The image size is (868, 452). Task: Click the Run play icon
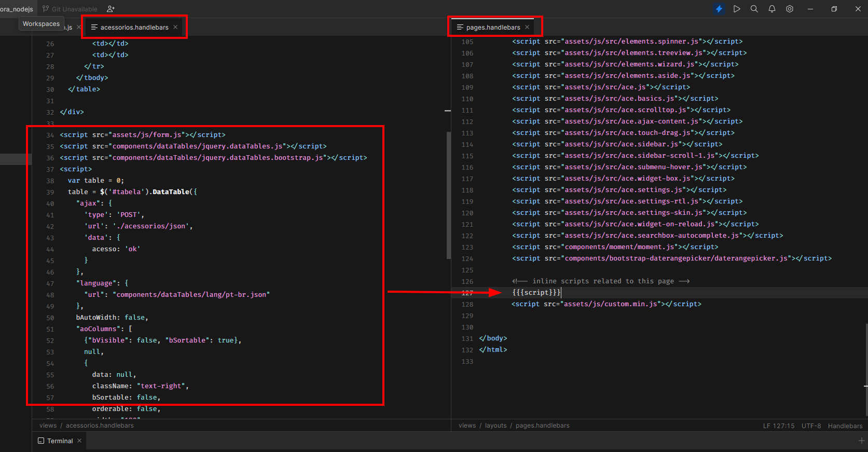pos(737,9)
